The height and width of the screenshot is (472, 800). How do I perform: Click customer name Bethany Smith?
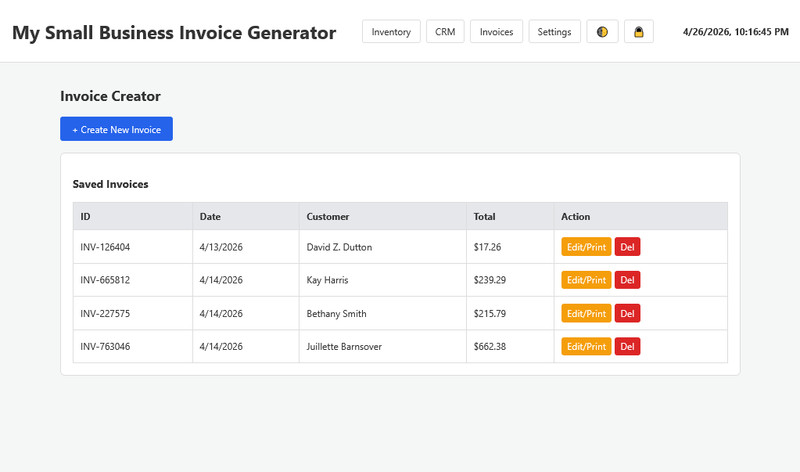[x=336, y=313]
